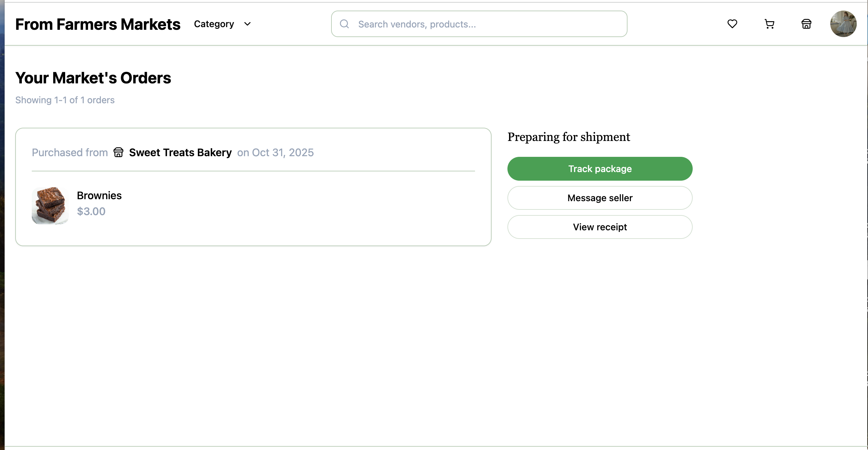868x450 pixels.
Task: Go to the From Farmers Markets home logo
Action: tap(98, 24)
